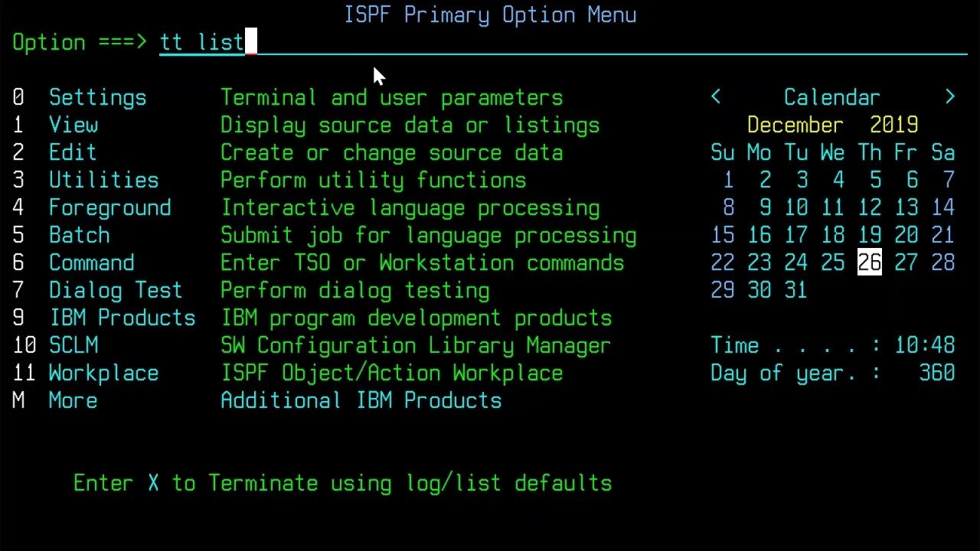The height and width of the screenshot is (551, 980).
Task: Click 'Enter TSO or Workstation commands' text
Action: [x=422, y=262]
